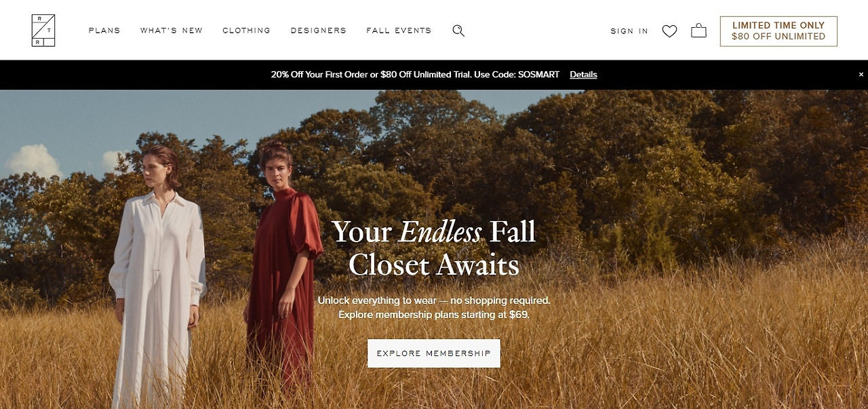868x409 pixels.
Task: Open the PLANS menu
Action: [x=104, y=31]
